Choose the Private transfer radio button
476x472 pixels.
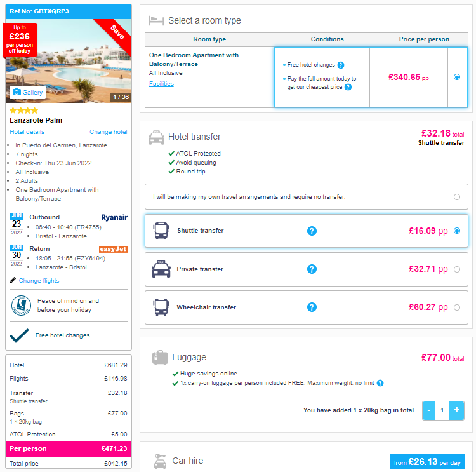(457, 269)
